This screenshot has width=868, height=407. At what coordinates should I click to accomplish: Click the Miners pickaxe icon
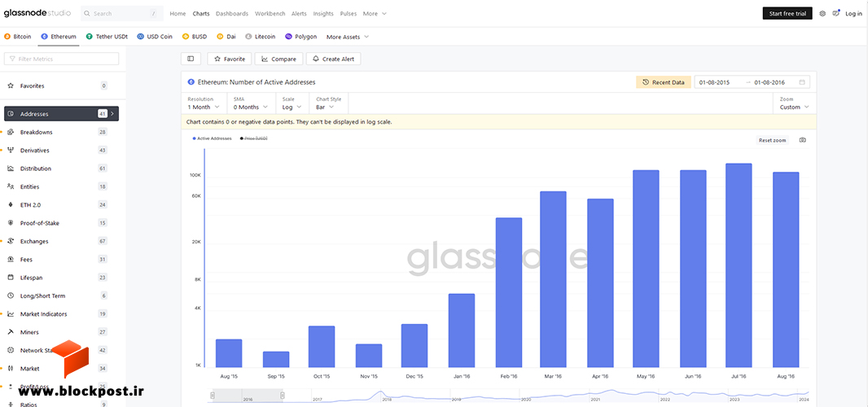[11, 332]
